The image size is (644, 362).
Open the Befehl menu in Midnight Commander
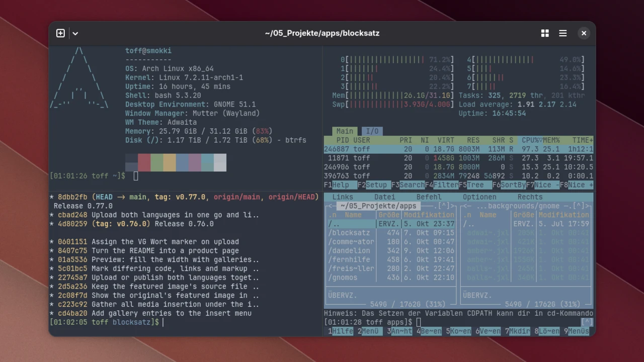(x=429, y=197)
